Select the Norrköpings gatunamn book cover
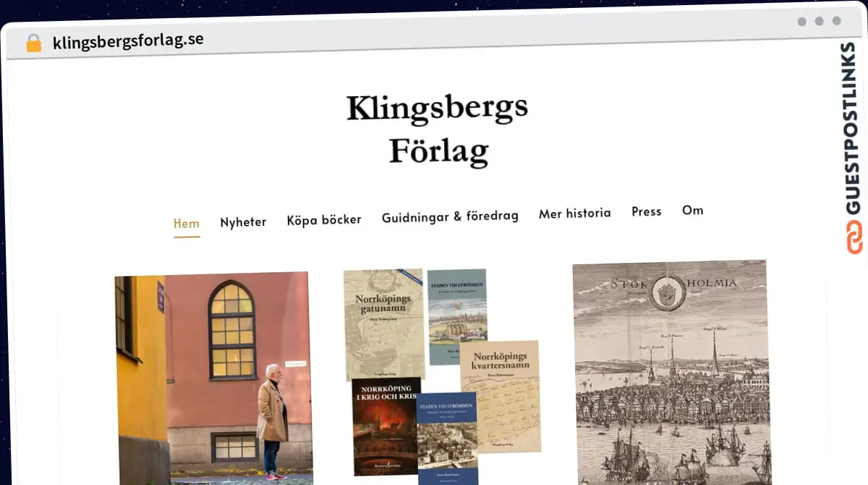The height and width of the screenshot is (485, 868). tap(385, 324)
